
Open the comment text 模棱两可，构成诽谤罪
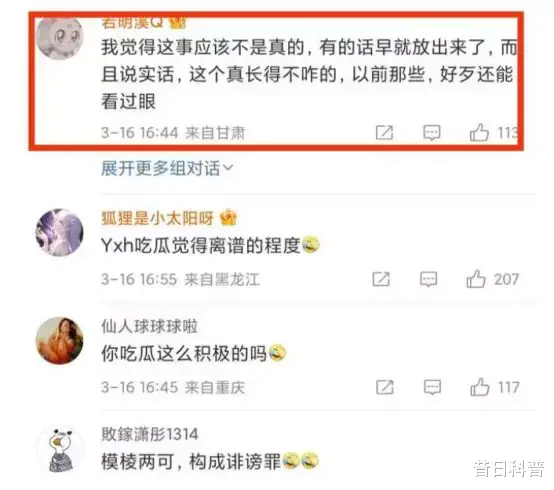pyautogui.click(x=191, y=461)
